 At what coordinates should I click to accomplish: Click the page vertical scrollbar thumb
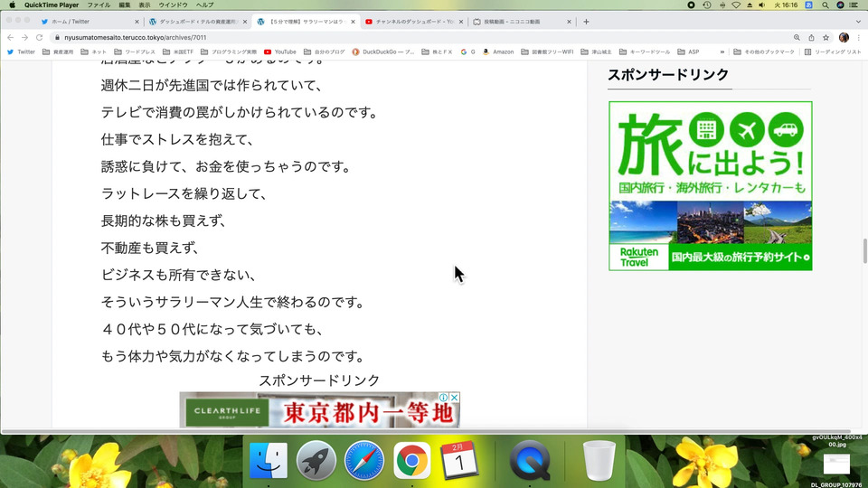click(x=864, y=251)
